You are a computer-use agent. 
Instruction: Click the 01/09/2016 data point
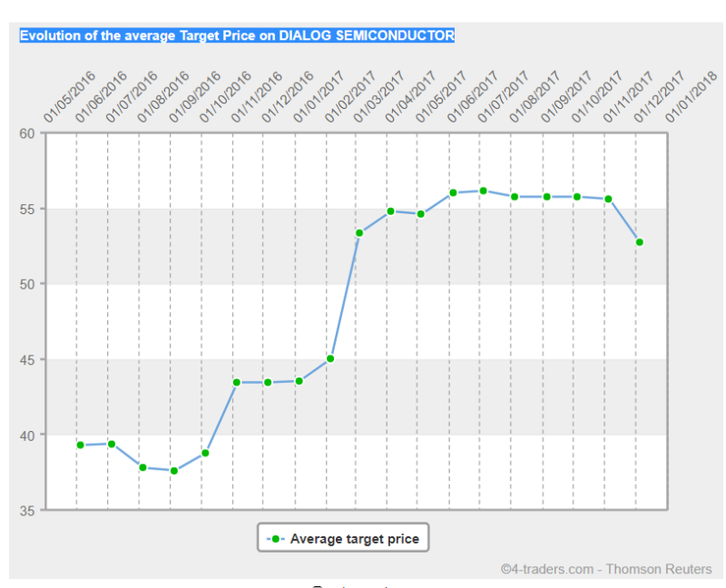205,453
